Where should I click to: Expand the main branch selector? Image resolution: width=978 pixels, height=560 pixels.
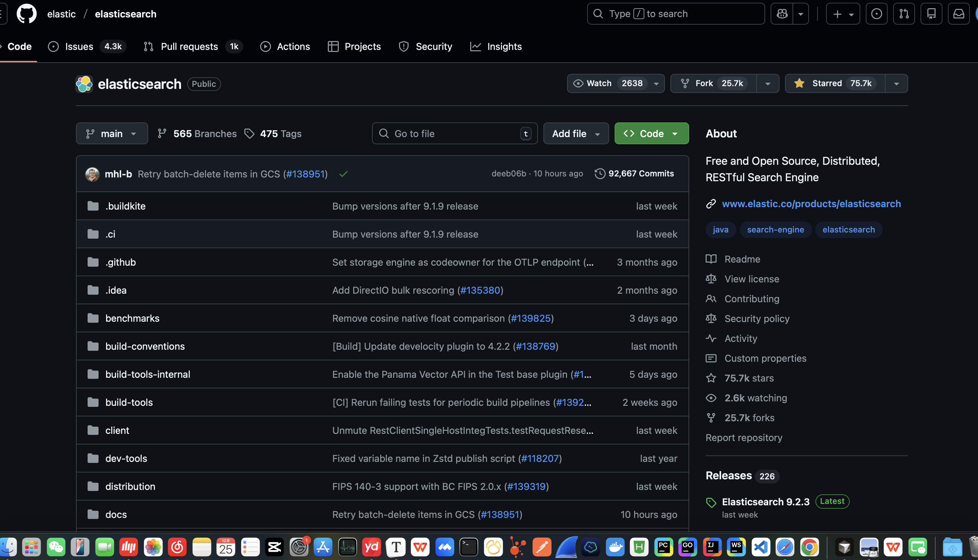point(112,133)
